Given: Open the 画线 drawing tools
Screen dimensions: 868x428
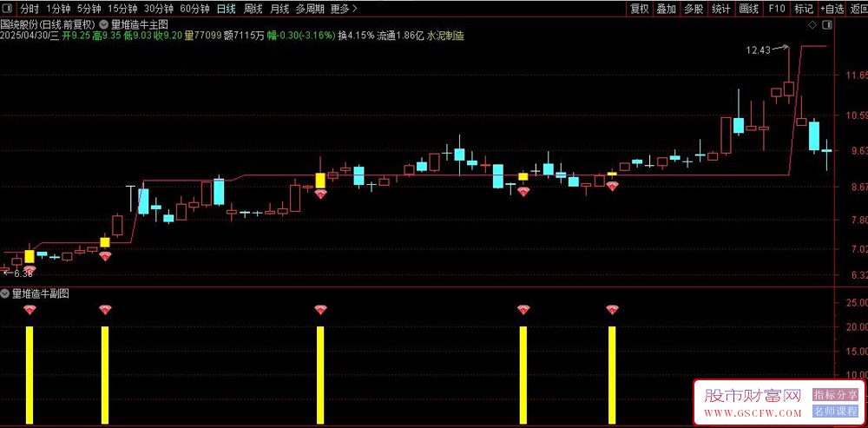Looking at the screenshot, I should point(748,9).
